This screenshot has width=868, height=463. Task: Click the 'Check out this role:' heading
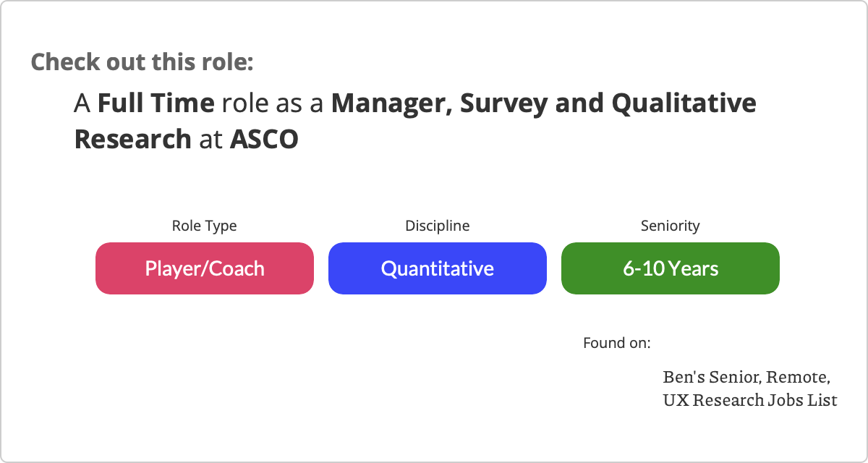point(142,61)
